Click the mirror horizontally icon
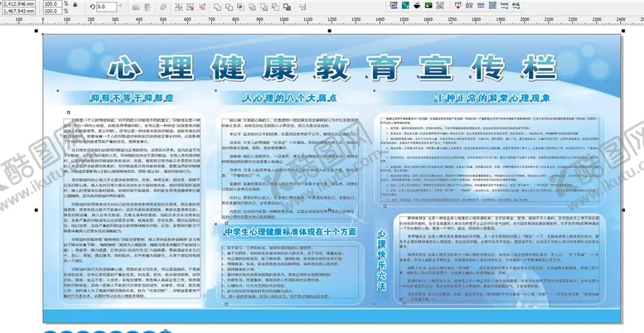This screenshot has width=644, height=333. (x=136, y=7)
